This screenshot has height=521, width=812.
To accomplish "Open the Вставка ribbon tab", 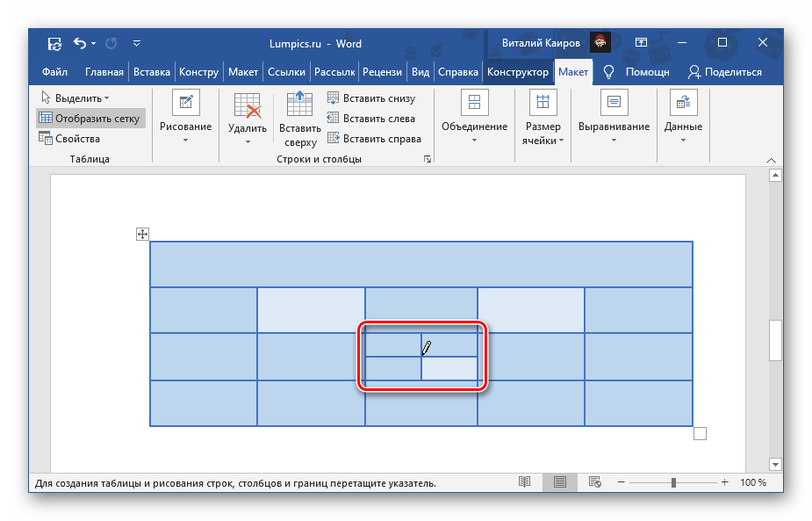I will [x=152, y=72].
